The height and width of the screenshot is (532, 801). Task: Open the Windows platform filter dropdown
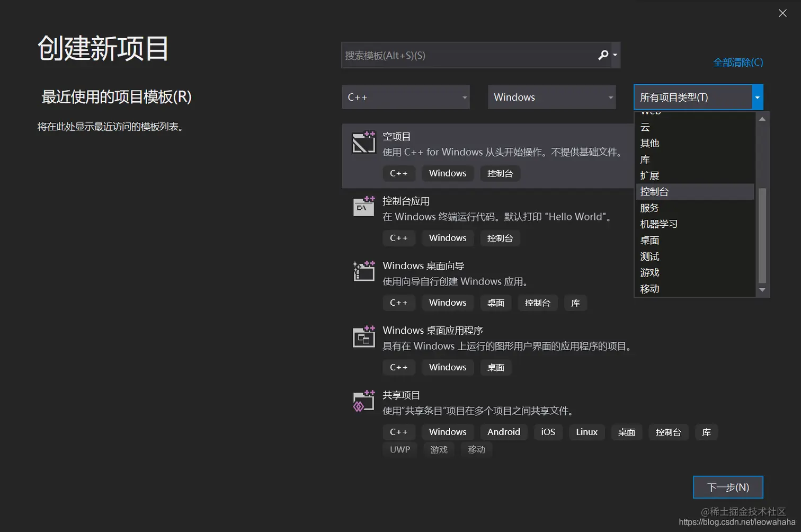click(551, 97)
